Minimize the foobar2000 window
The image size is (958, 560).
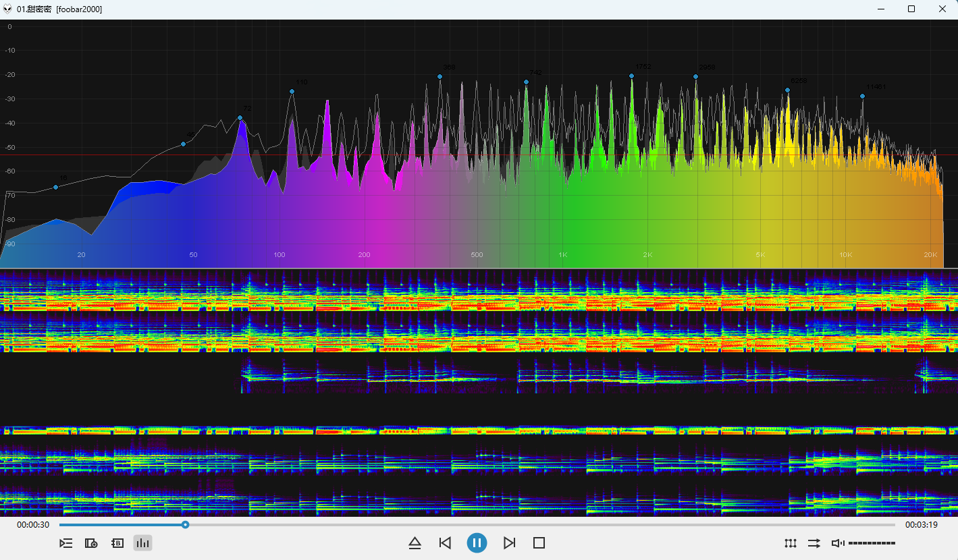[881, 9]
